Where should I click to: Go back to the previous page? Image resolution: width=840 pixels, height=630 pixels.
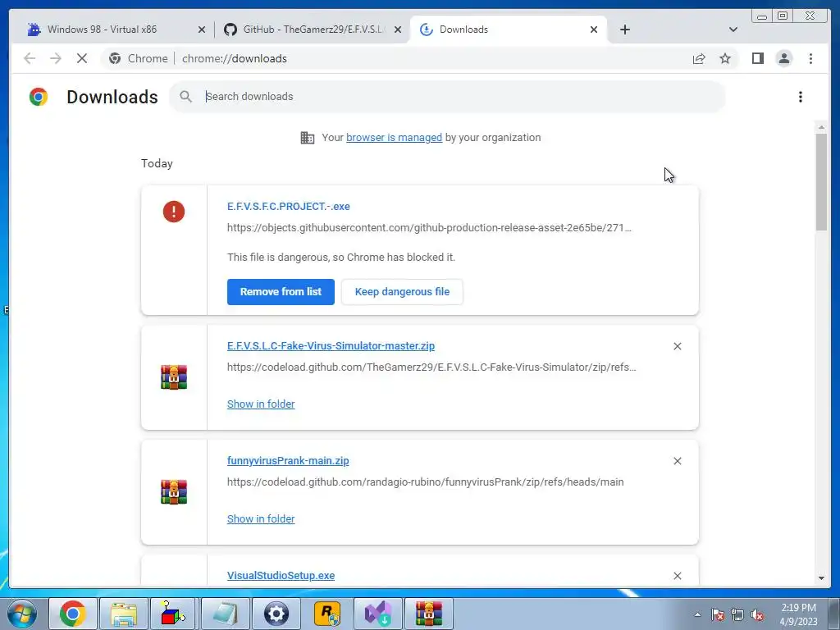tap(30, 58)
